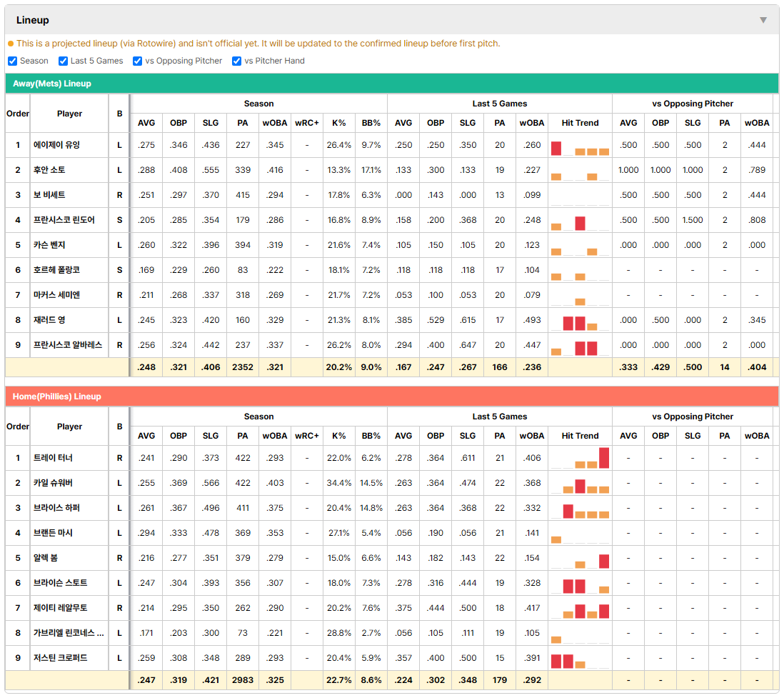784x698 pixels.
Task: Open Away(Mets) Lineup header bar
Action: (391, 84)
